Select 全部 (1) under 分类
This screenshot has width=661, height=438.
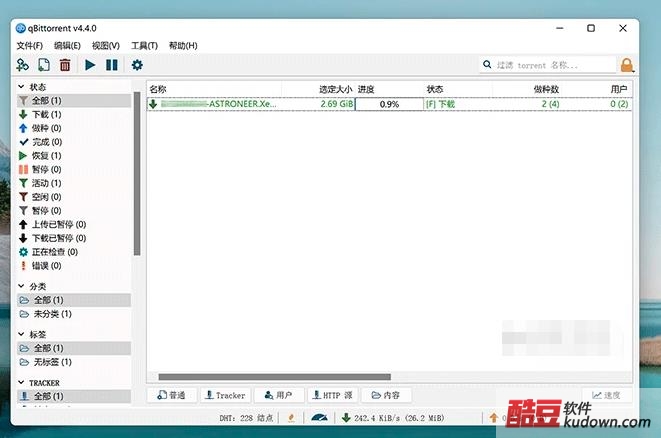(74, 300)
